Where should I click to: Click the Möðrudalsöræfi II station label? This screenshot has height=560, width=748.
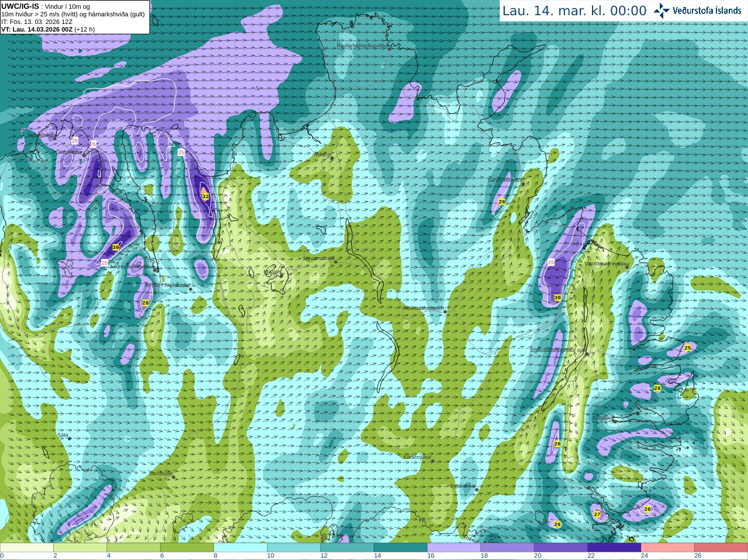(x=424, y=308)
